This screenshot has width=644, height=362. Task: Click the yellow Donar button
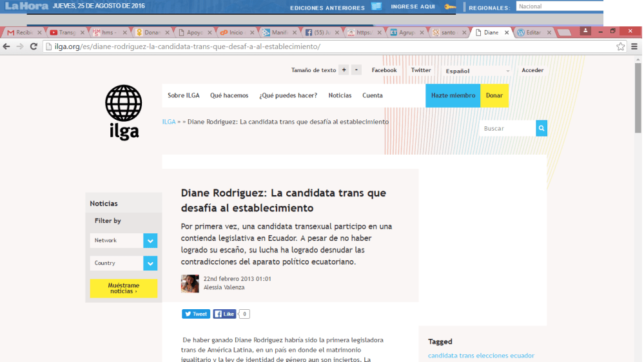point(494,95)
